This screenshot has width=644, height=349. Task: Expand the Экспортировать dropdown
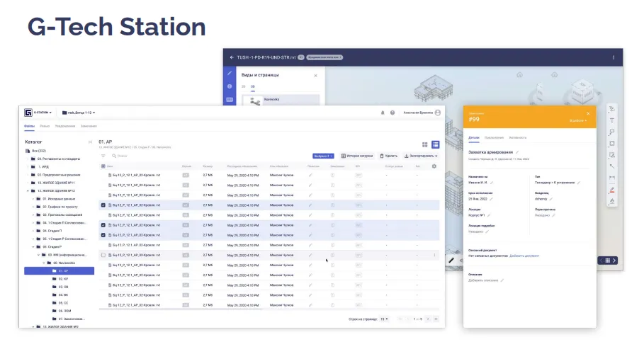click(421, 156)
